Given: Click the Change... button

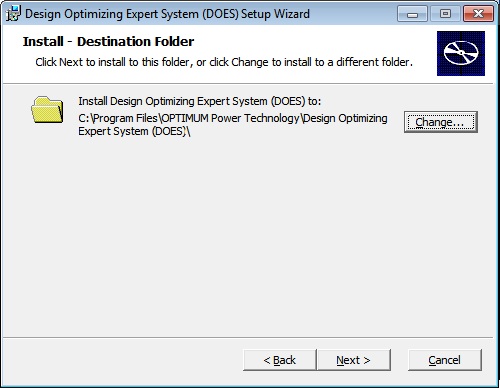Looking at the screenshot, I should pos(441,122).
